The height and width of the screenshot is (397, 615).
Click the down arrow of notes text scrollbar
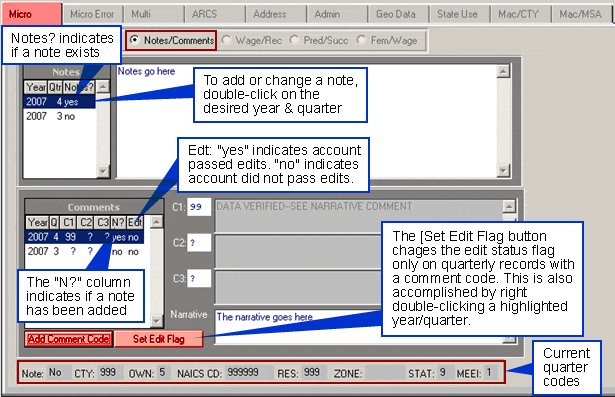(503, 170)
